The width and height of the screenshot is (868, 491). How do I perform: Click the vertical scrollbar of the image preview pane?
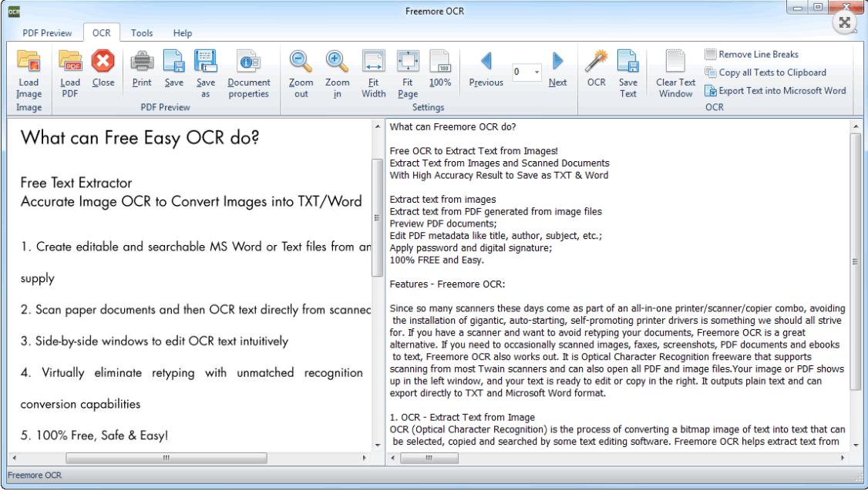[378, 217]
